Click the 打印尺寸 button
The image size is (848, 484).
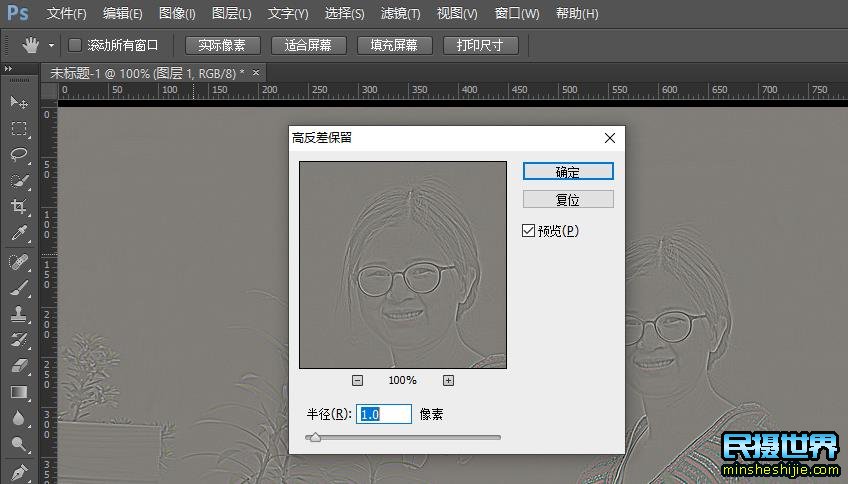480,45
